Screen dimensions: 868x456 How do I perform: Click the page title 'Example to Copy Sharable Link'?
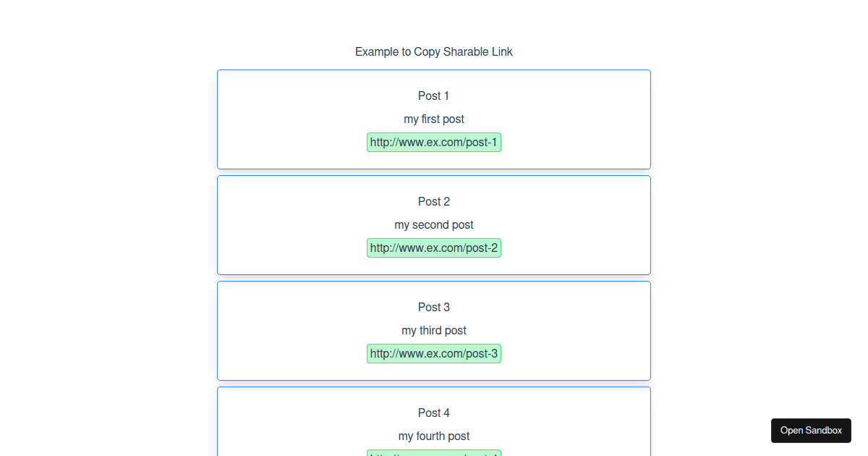434,51
